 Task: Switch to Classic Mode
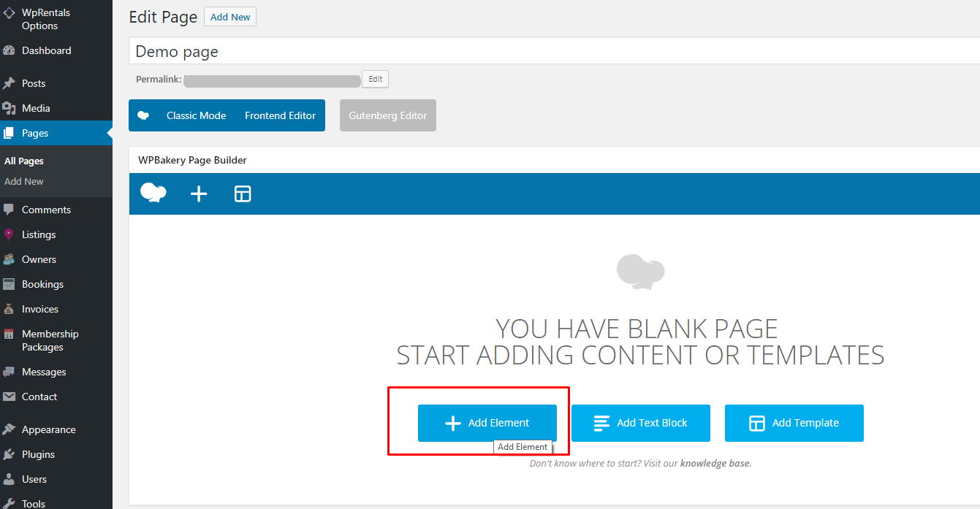click(196, 115)
